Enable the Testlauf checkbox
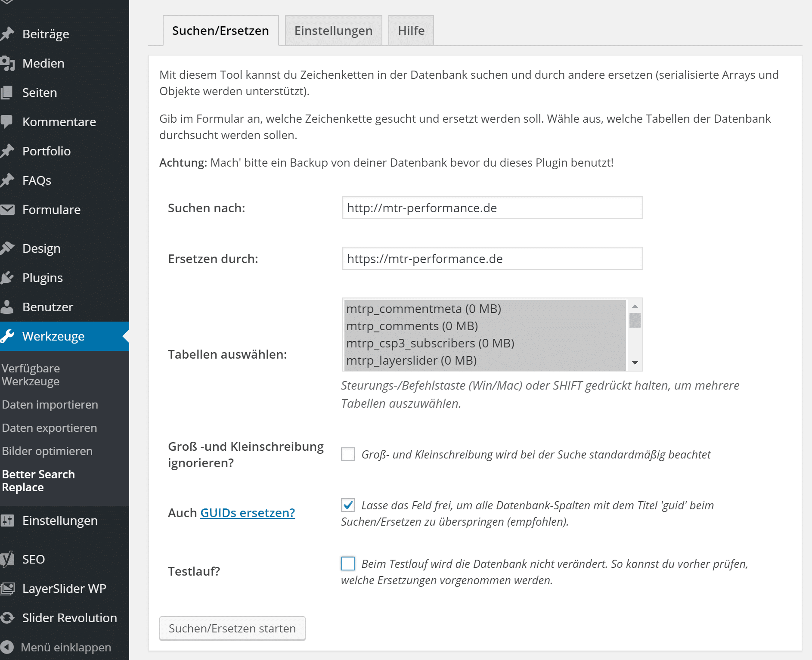The image size is (812, 660). pyautogui.click(x=348, y=564)
